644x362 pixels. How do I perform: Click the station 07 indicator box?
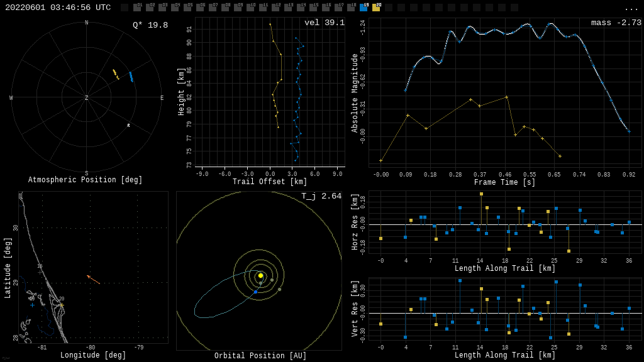[x=213, y=8]
